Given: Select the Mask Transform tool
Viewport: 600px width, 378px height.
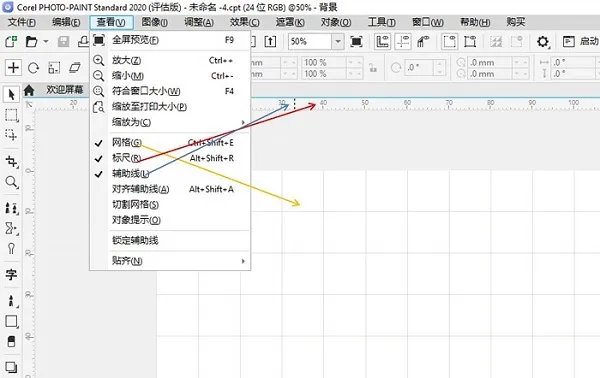Looking at the screenshot, I should (x=11, y=135).
